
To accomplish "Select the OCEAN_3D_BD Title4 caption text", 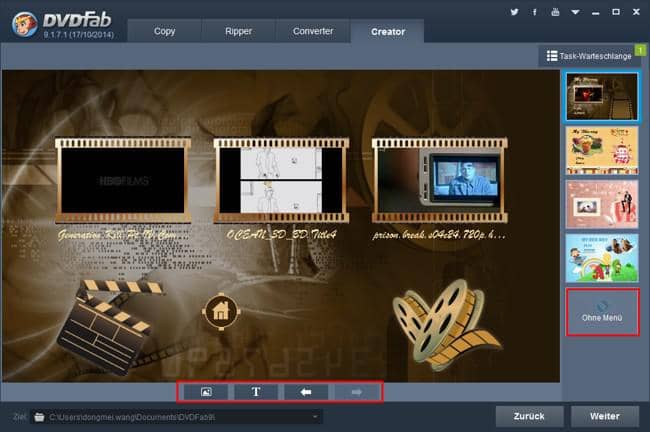I will 281,235.
